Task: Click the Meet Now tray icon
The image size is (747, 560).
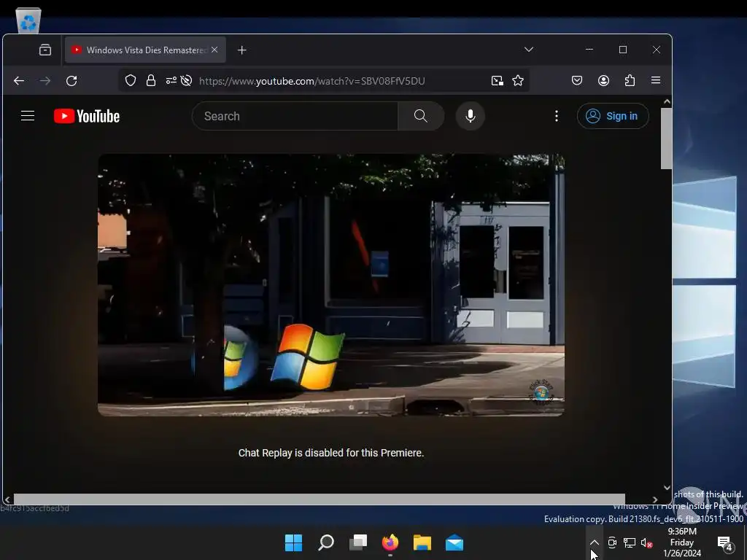Action: point(612,542)
